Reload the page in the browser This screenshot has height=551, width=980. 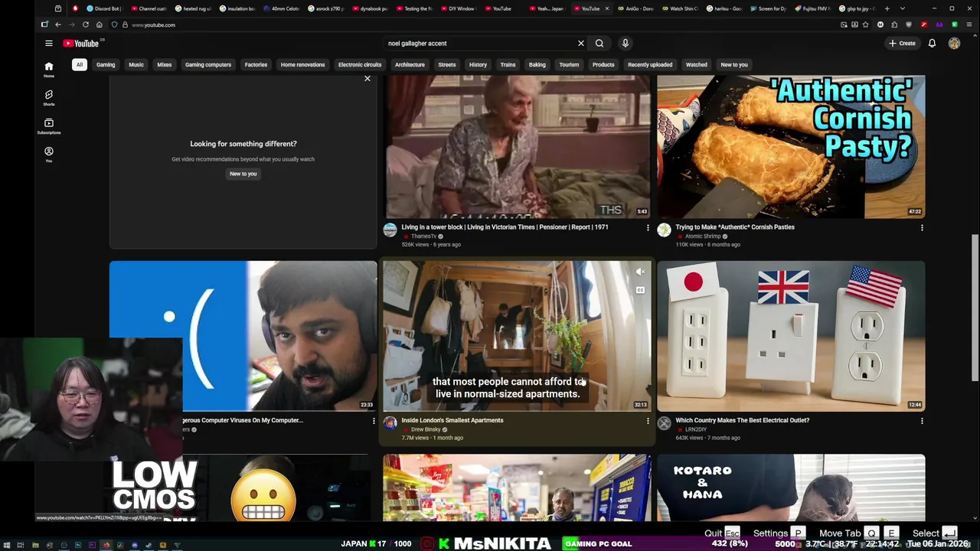tap(85, 24)
